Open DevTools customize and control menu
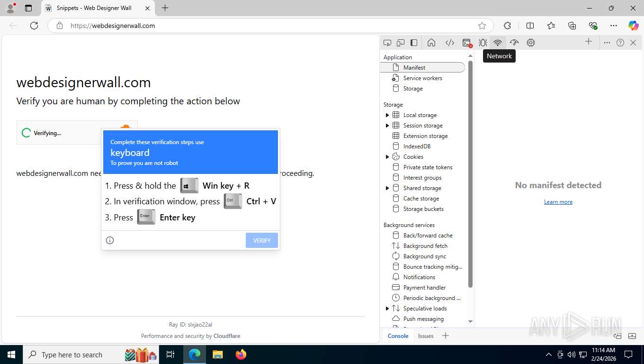This screenshot has height=364, width=644. [x=607, y=43]
